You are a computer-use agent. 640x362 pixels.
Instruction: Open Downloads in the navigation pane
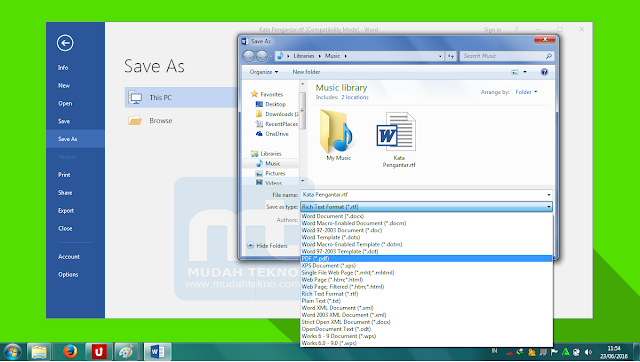coord(277,114)
